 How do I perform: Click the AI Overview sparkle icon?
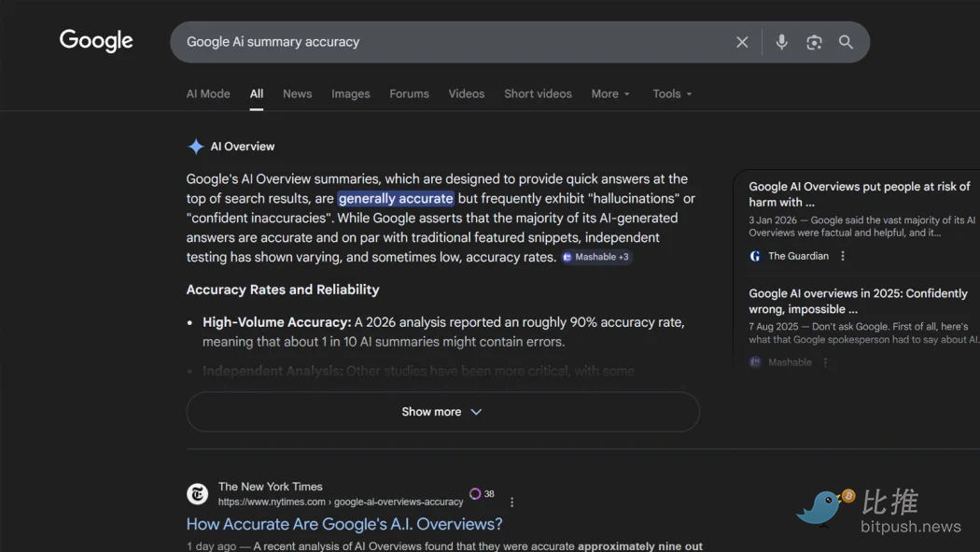196,147
